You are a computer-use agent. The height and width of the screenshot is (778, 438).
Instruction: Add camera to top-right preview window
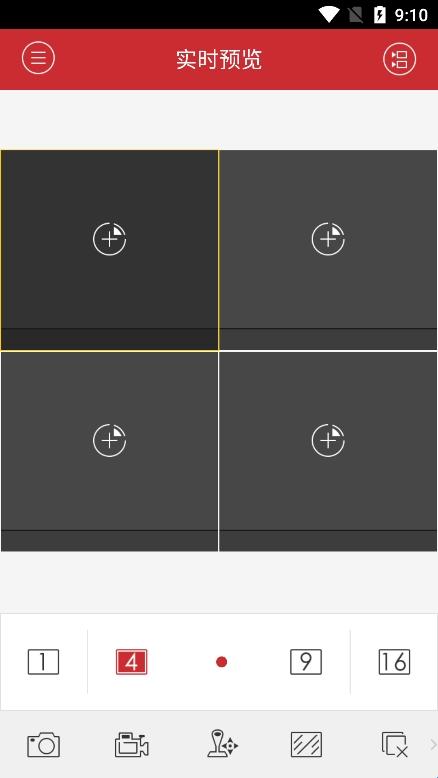[328, 239]
